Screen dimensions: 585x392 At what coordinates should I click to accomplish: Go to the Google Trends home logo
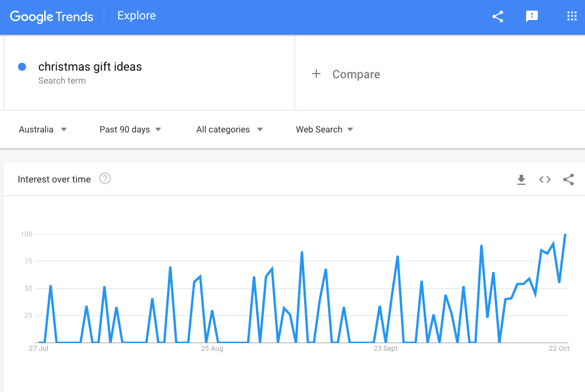[x=52, y=16]
